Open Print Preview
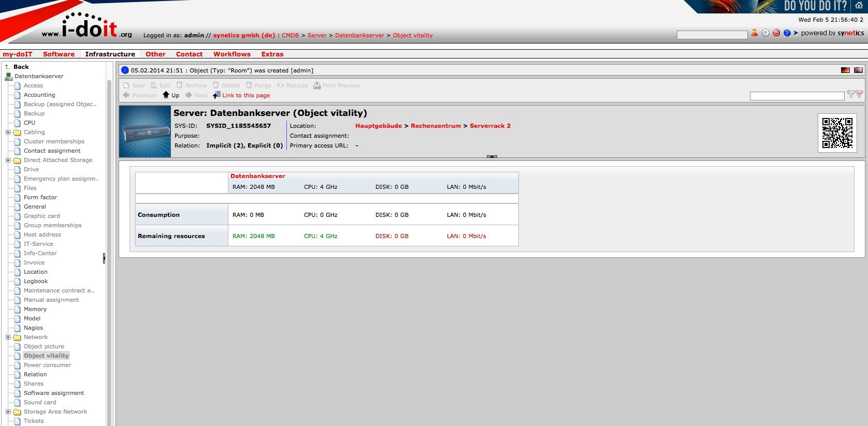Screen dimensions: 868x426 (337, 85)
